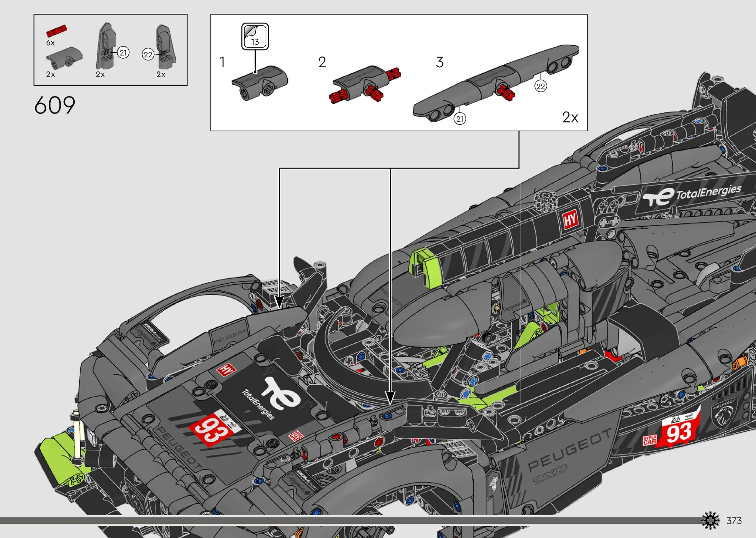The image size is (756, 538).
Task: Click the "2x" repeat label in sub-assembly box
Action: click(570, 117)
